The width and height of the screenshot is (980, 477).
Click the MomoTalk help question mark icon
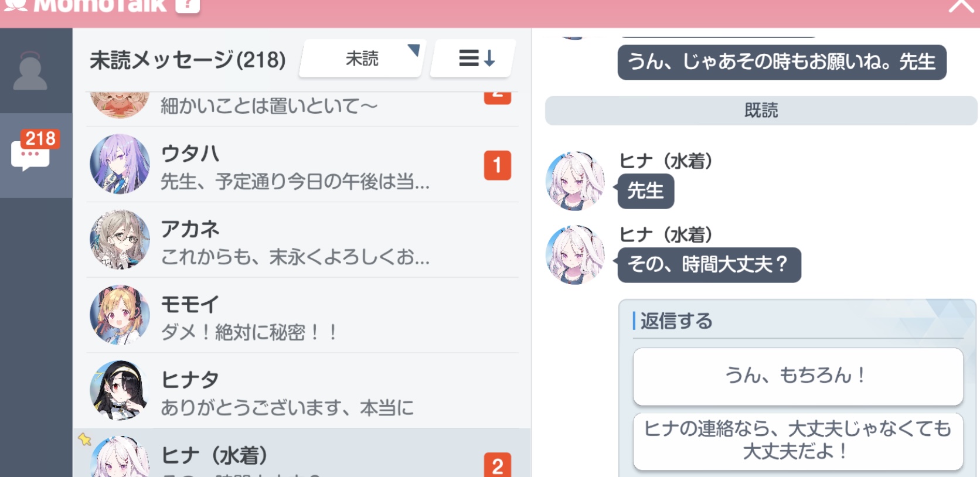(188, 5)
